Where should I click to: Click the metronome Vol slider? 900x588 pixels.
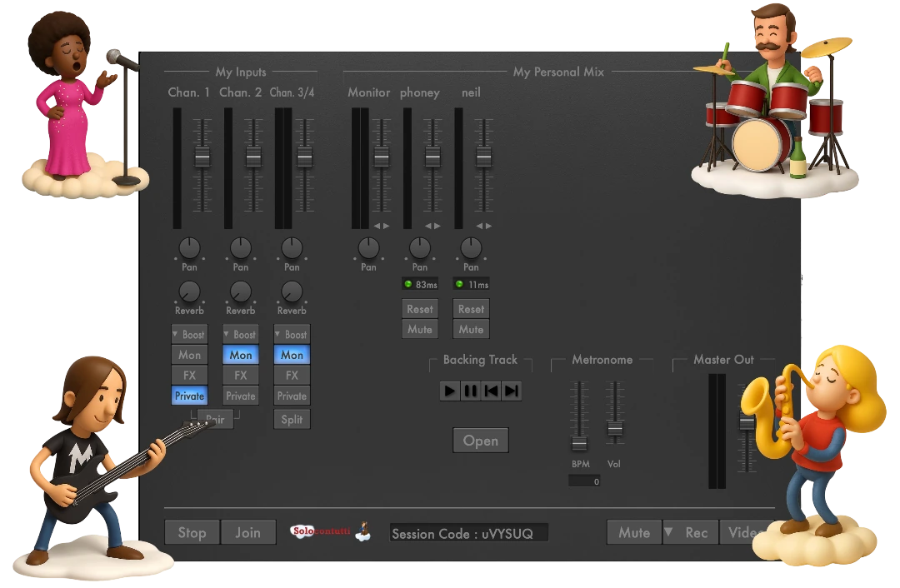click(615, 429)
